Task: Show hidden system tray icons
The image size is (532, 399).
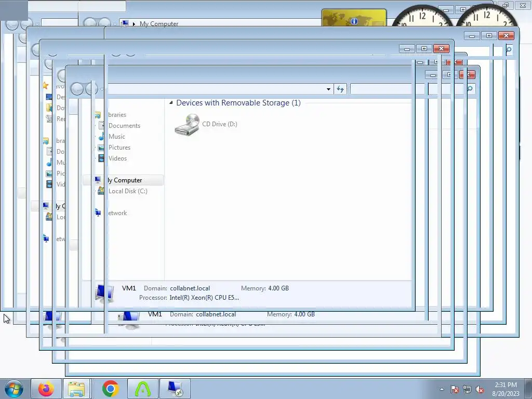Action: pos(442,389)
